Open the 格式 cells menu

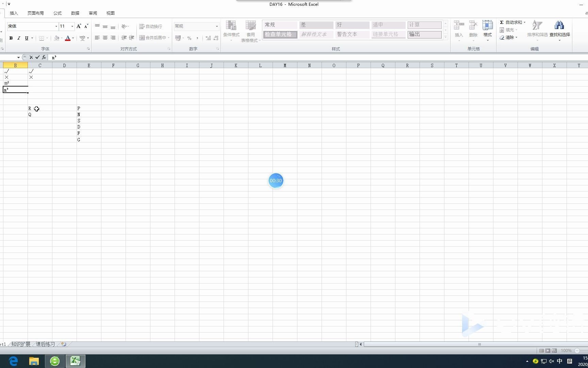click(x=488, y=31)
